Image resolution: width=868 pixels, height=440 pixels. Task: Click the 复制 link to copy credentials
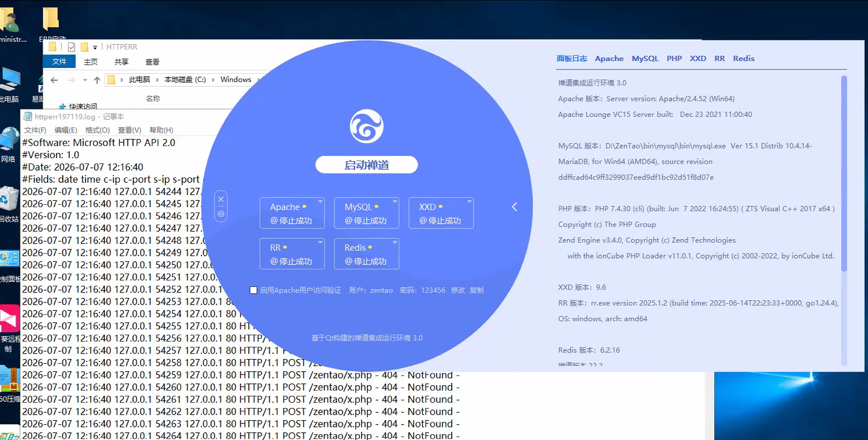click(x=476, y=290)
